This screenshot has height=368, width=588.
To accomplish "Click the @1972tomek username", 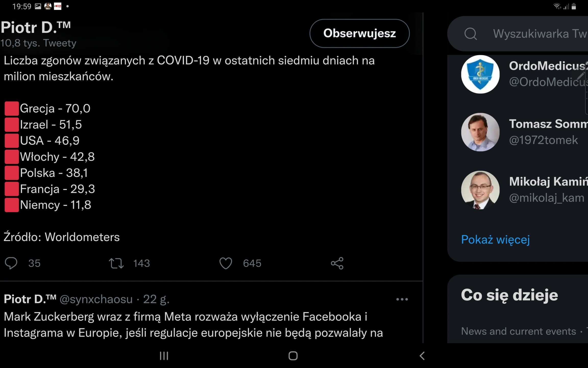I will point(543,140).
